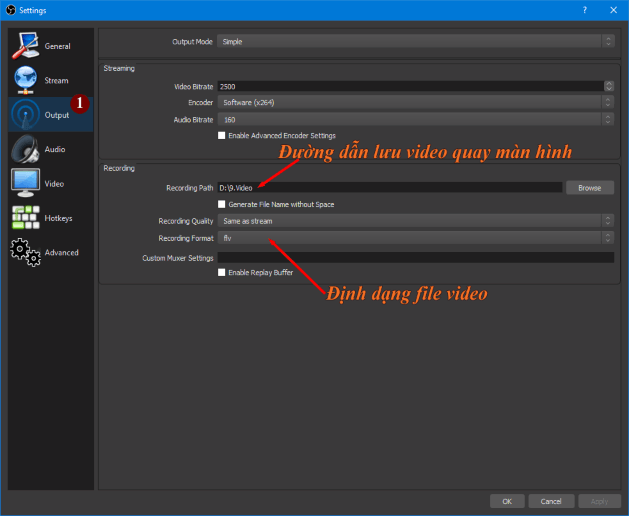629x516 pixels.
Task: Select the Video monitor icon
Action: click(x=26, y=183)
